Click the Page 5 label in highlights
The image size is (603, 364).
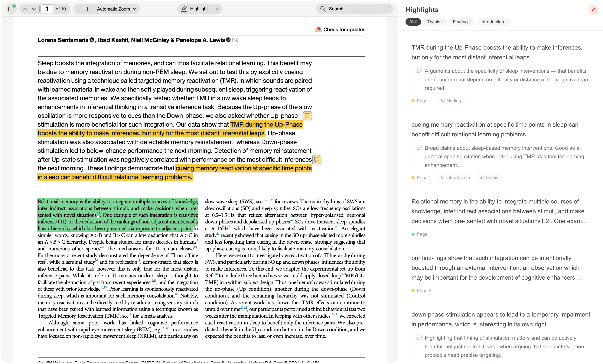pos(424,291)
